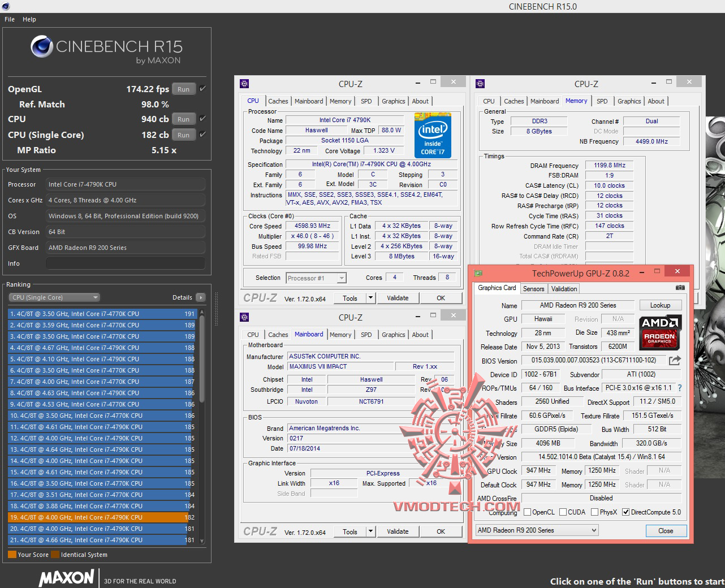Click the Processor field Intel Core i7-4790K CPU

[x=126, y=184]
